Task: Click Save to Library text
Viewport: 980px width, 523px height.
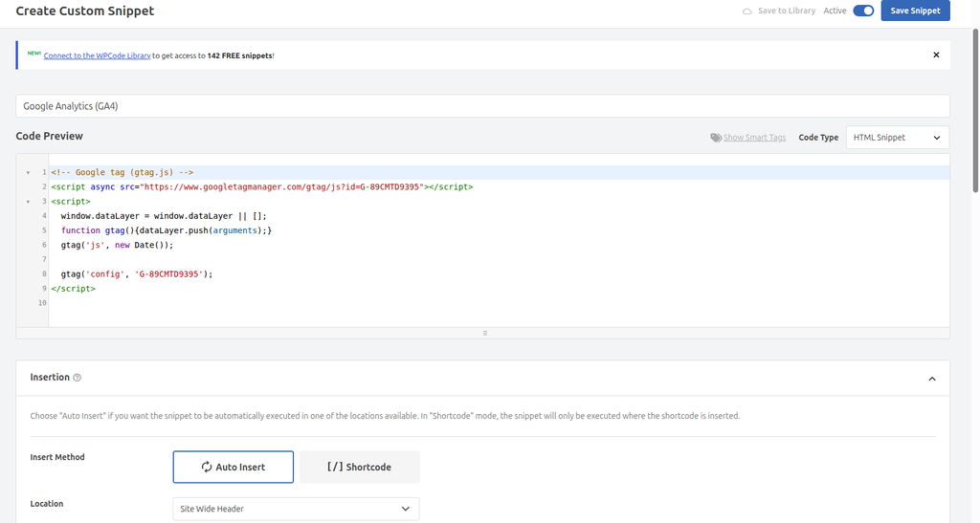Action: point(787,11)
